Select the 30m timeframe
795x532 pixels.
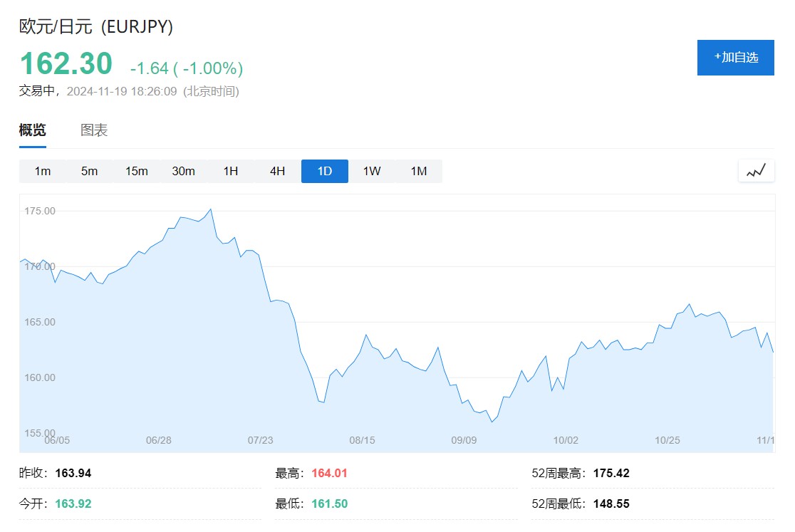(x=183, y=172)
